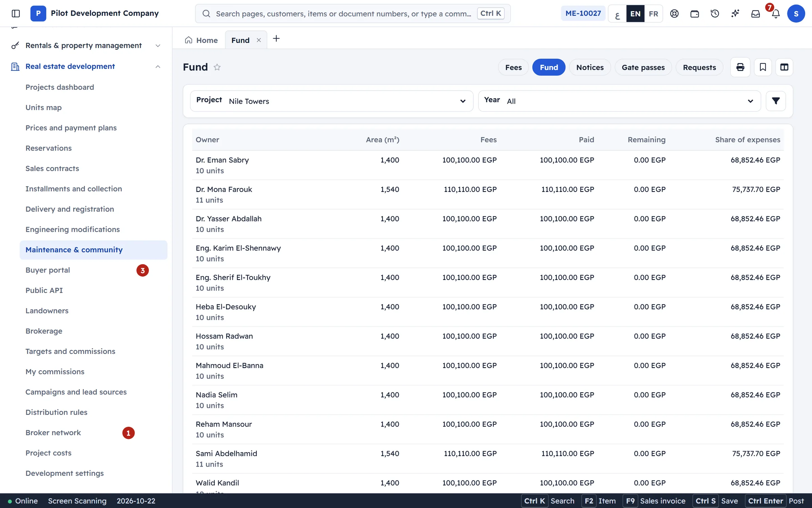Open the user avatar S menu

[x=796, y=14]
